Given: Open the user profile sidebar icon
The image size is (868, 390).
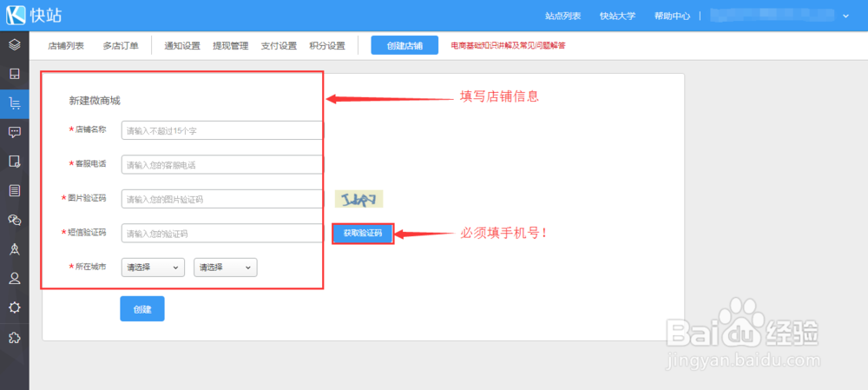Looking at the screenshot, I should [x=15, y=279].
